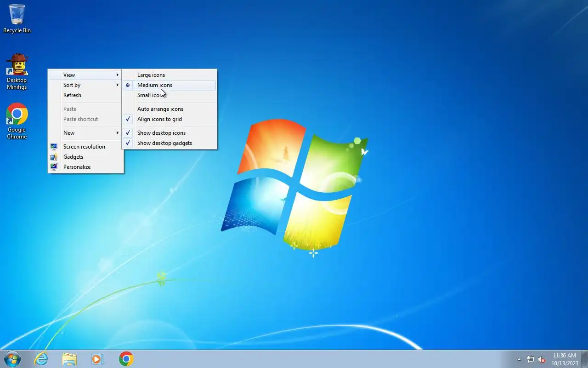The width and height of the screenshot is (588, 368).
Task: Open the Gadgets entry
Action: [x=85, y=157]
